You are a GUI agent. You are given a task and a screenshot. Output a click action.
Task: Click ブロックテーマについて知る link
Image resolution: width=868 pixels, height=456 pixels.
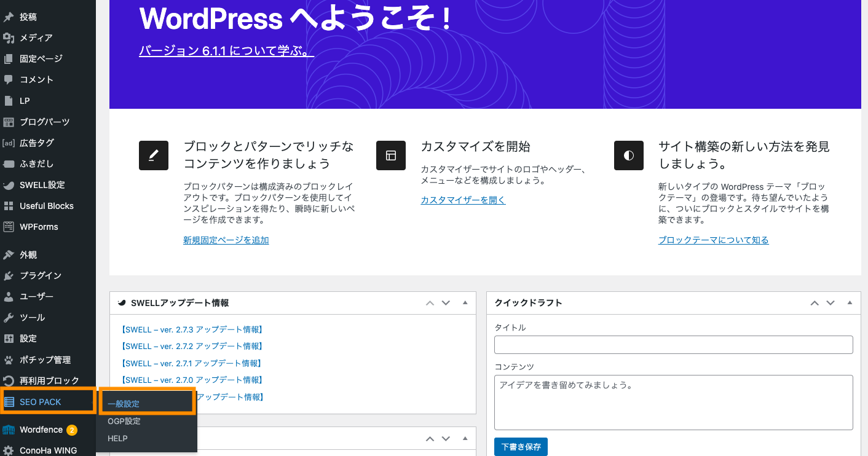[714, 240]
